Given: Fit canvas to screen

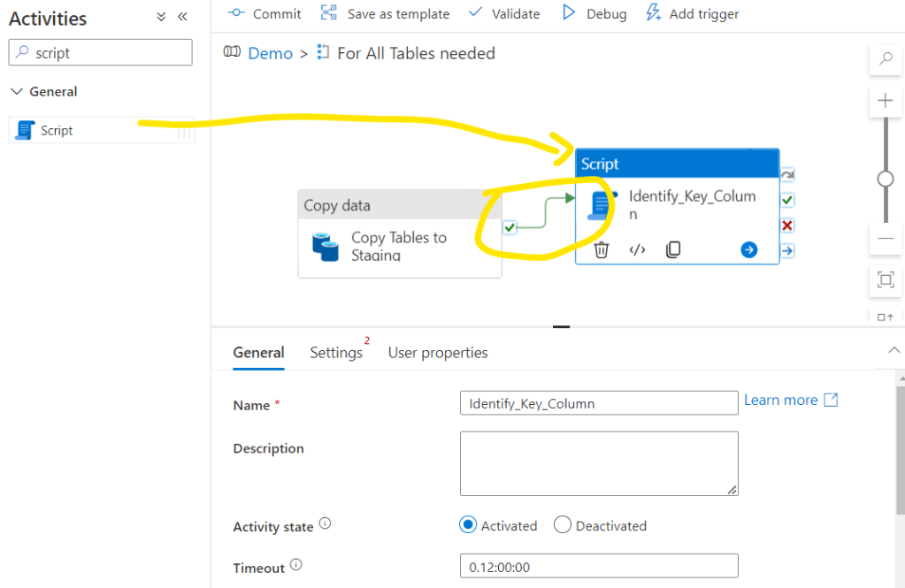Looking at the screenshot, I should click(x=885, y=280).
